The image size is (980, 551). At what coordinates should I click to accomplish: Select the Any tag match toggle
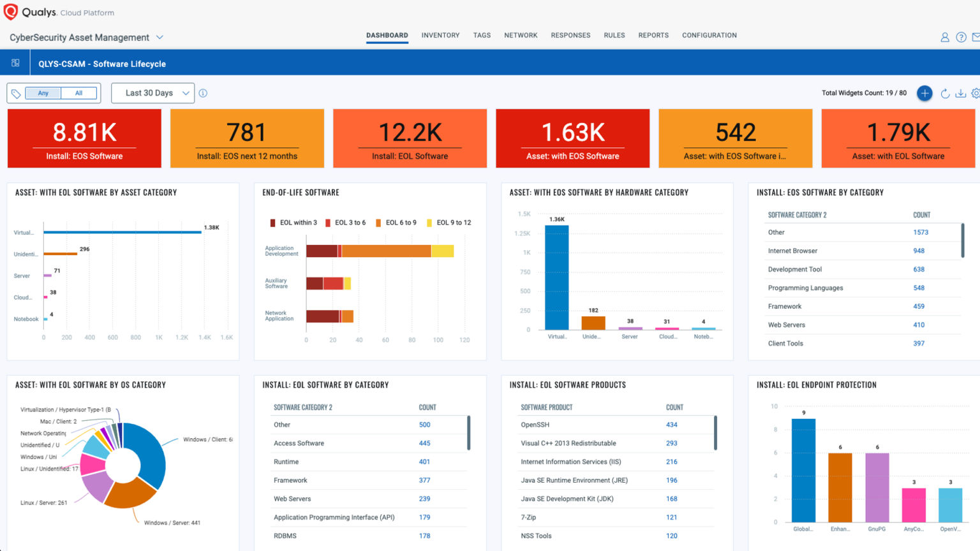tap(42, 92)
